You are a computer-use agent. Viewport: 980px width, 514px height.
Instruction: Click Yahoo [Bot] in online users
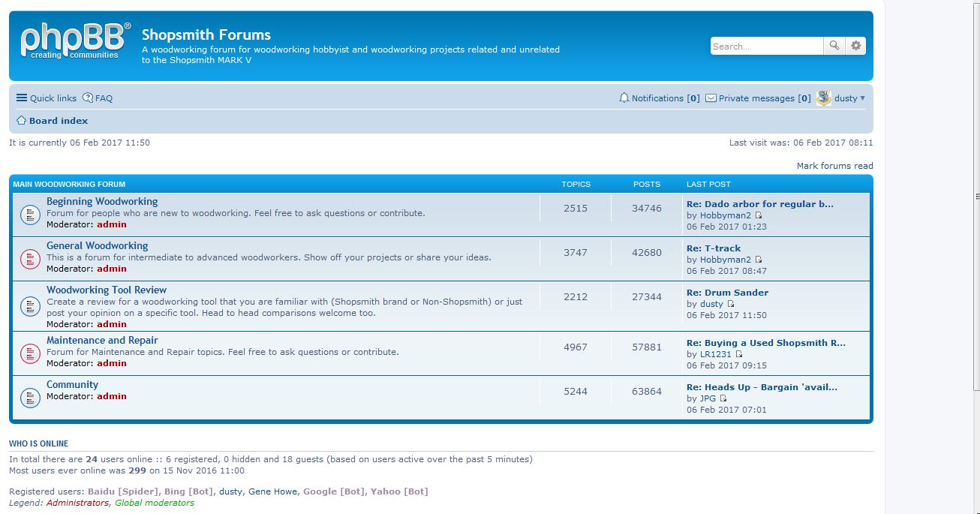tap(399, 491)
